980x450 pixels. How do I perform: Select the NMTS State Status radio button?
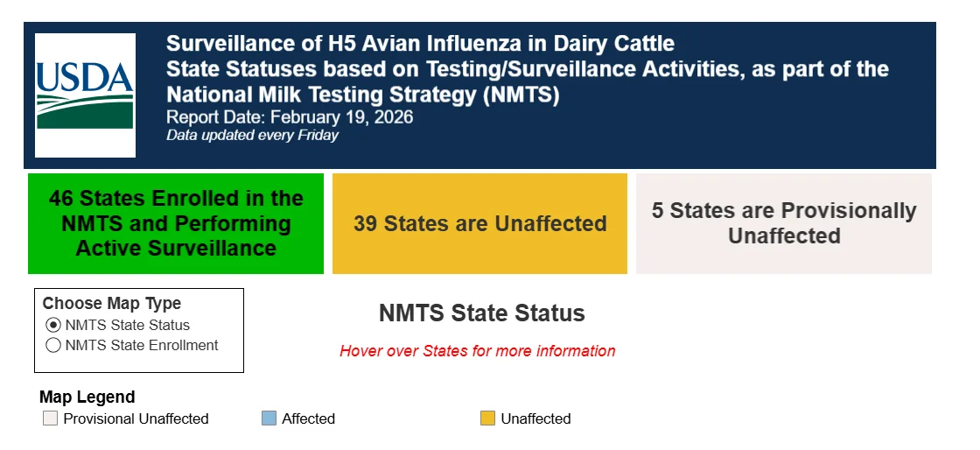pos(53,325)
